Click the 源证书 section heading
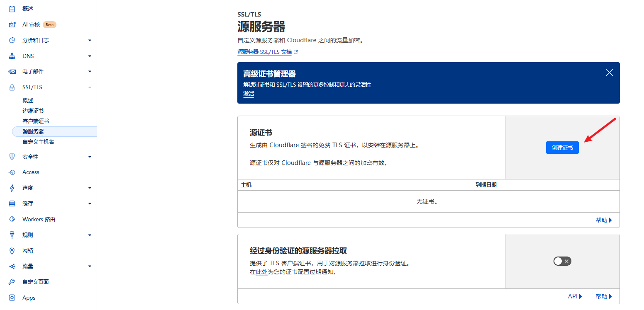644x310 pixels. pyautogui.click(x=261, y=133)
